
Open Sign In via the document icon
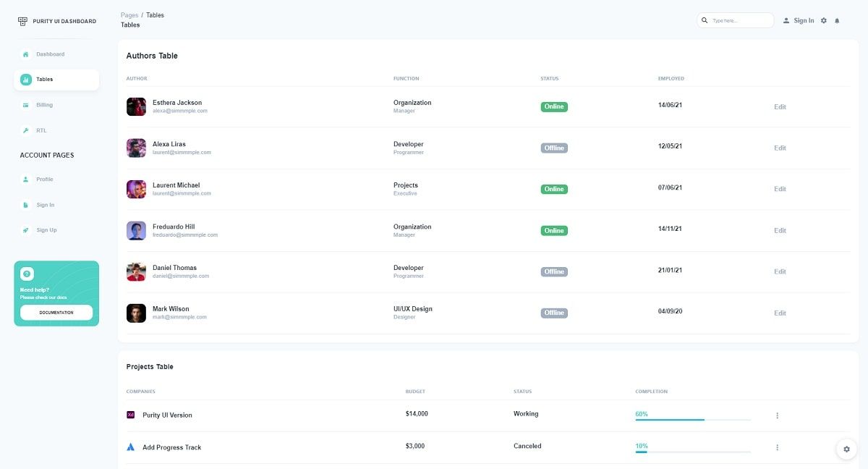27,204
